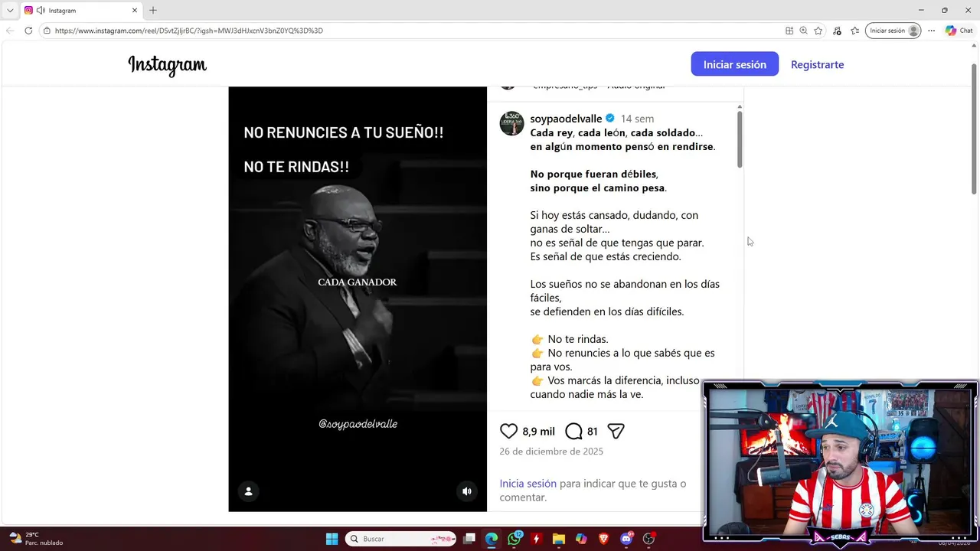980x551 pixels.
Task: Open the weather widget showing 29°C
Action: click(x=36, y=539)
